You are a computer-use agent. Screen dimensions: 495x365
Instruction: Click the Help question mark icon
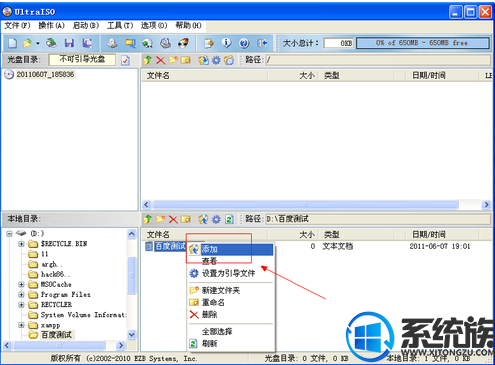pyautogui.click(x=244, y=43)
